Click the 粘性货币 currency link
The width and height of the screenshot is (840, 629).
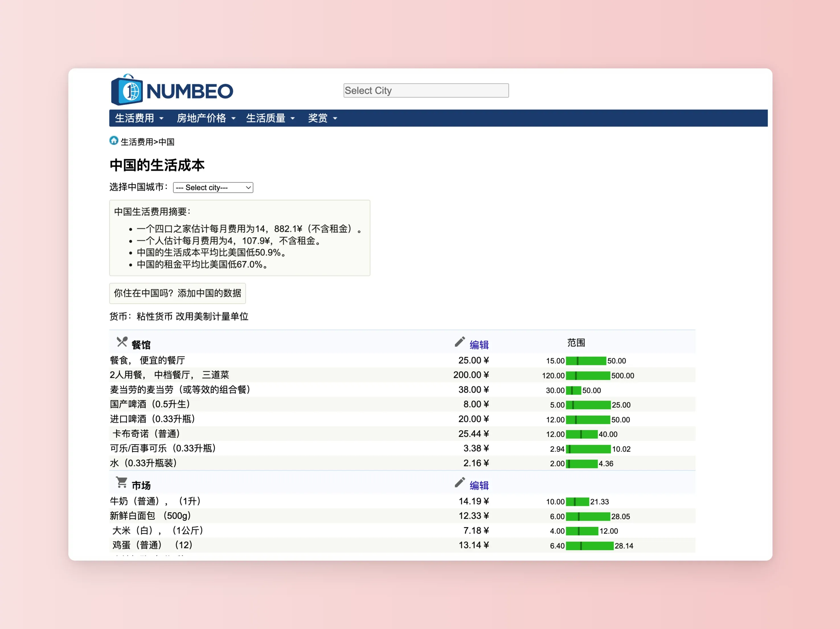point(154,316)
